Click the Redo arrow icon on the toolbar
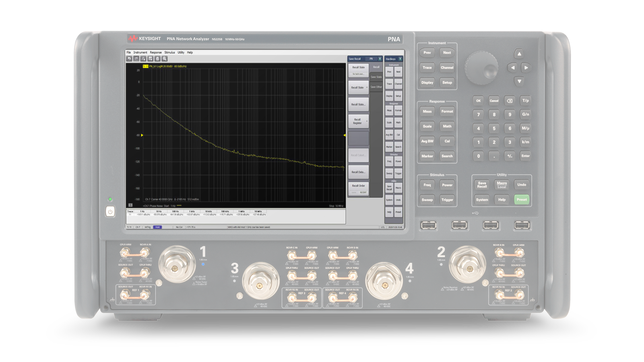Image resolution: width=644 pixels, height=362 pixels. click(x=136, y=59)
